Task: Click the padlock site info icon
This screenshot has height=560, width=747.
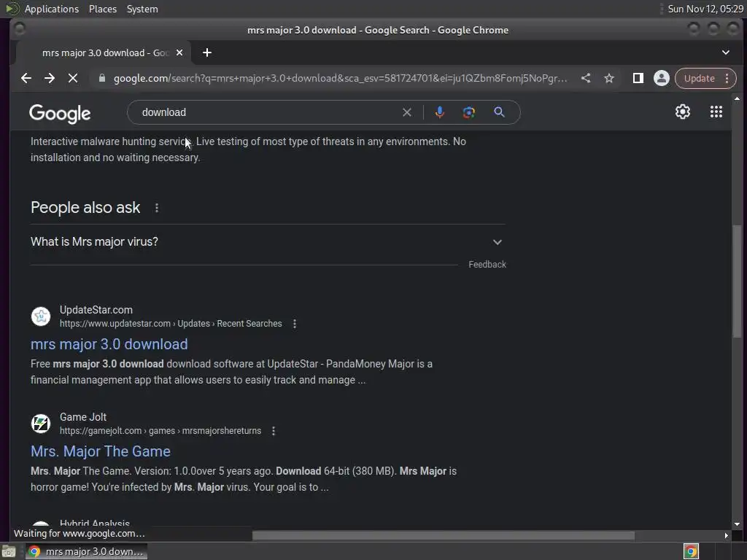Action: (102, 78)
